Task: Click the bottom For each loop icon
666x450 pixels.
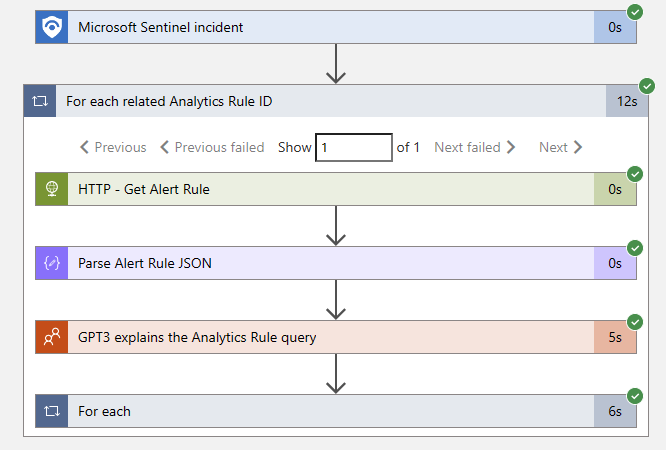Action: 51,411
